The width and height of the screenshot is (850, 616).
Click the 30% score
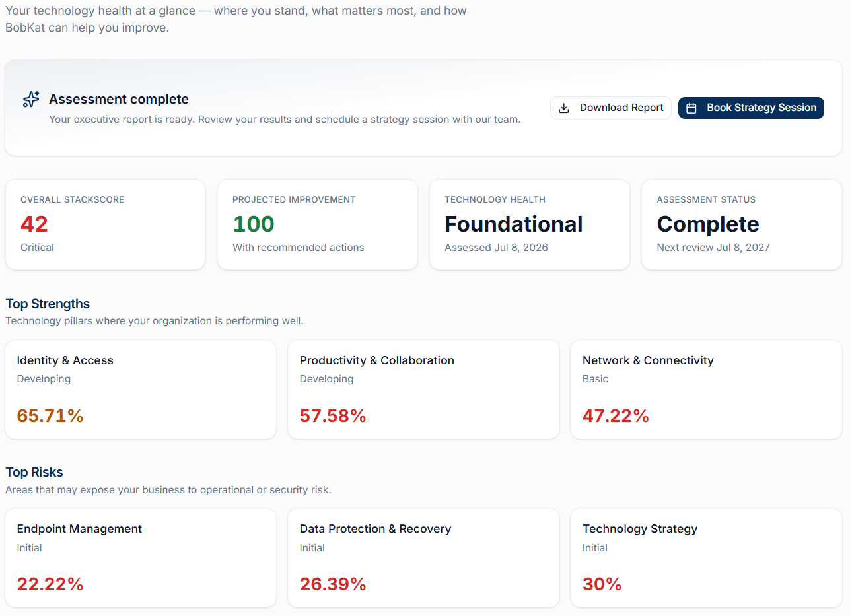click(x=602, y=584)
